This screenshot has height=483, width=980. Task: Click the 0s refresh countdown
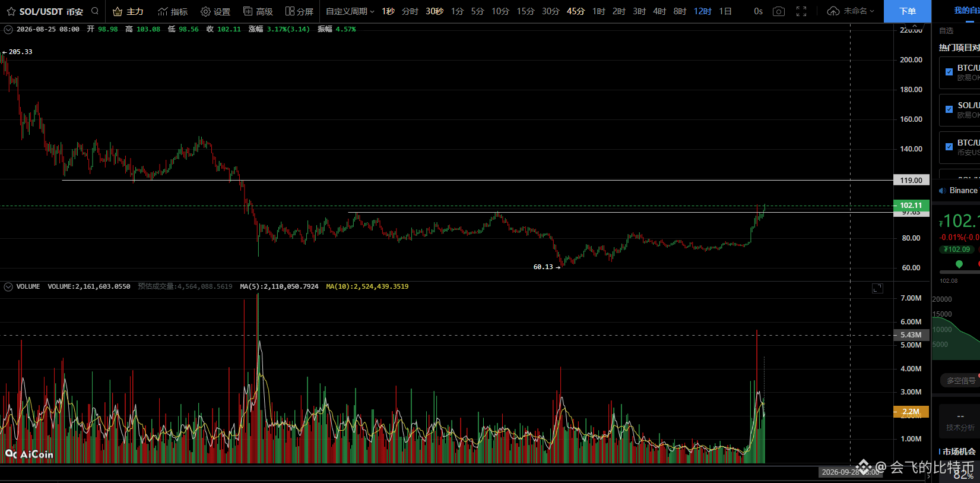click(x=758, y=11)
